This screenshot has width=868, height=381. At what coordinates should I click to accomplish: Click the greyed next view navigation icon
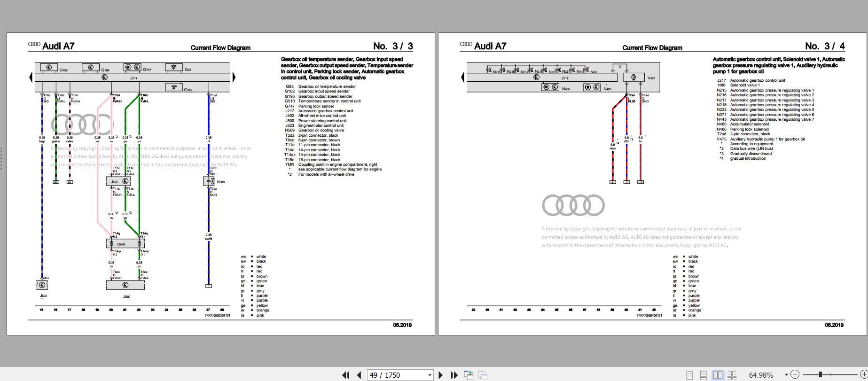tap(483, 375)
